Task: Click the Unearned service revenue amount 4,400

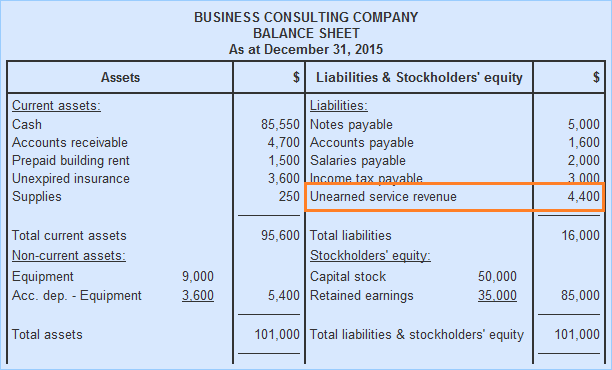Action: click(584, 196)
